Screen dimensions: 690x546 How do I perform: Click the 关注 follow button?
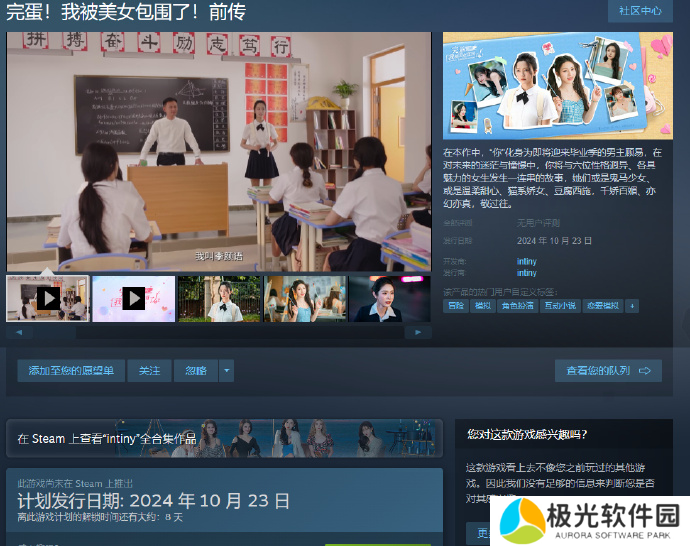click(x=149, y=371)
